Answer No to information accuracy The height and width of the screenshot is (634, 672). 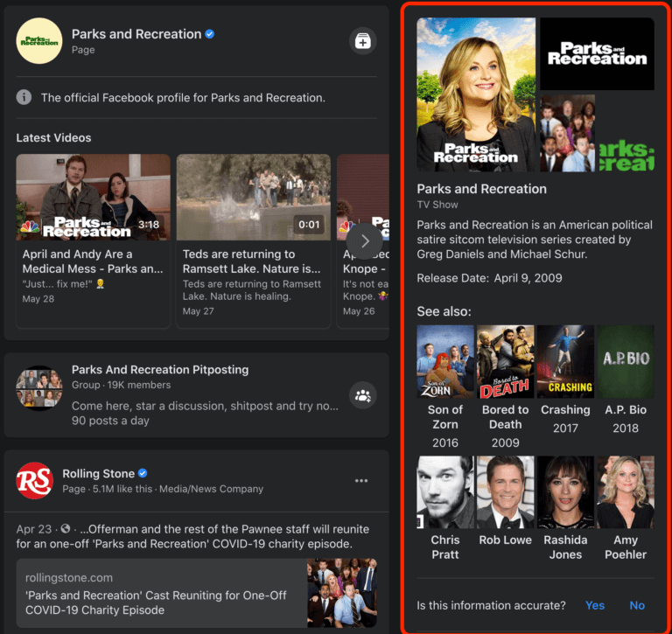tap(637, 605)
